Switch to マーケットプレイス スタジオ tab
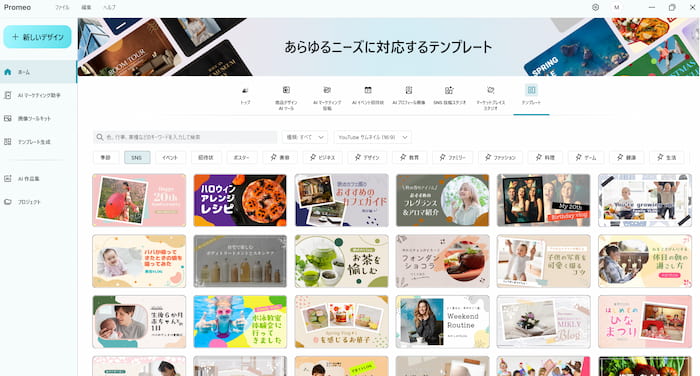The width and height of the screenshot is (700, 376). [491, 97]
